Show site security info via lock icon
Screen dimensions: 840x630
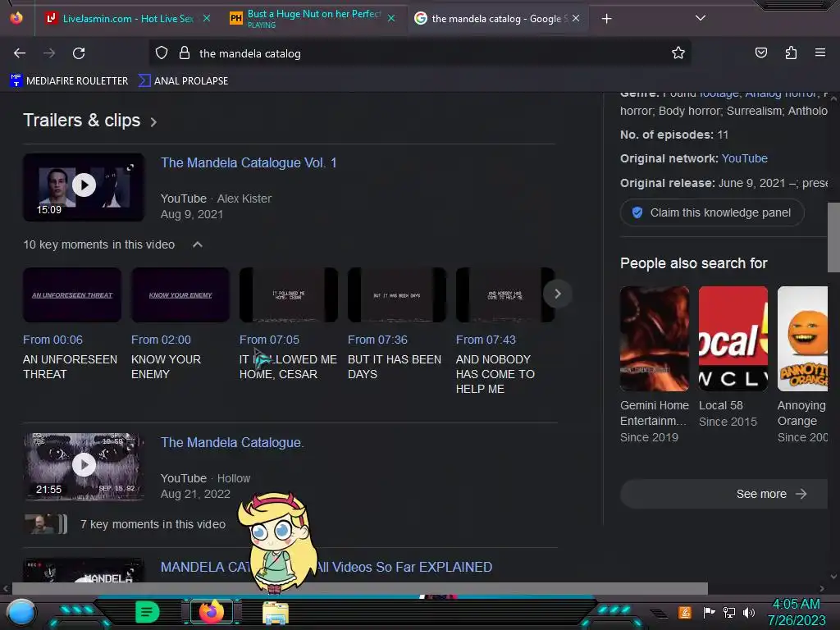(185, 53)
